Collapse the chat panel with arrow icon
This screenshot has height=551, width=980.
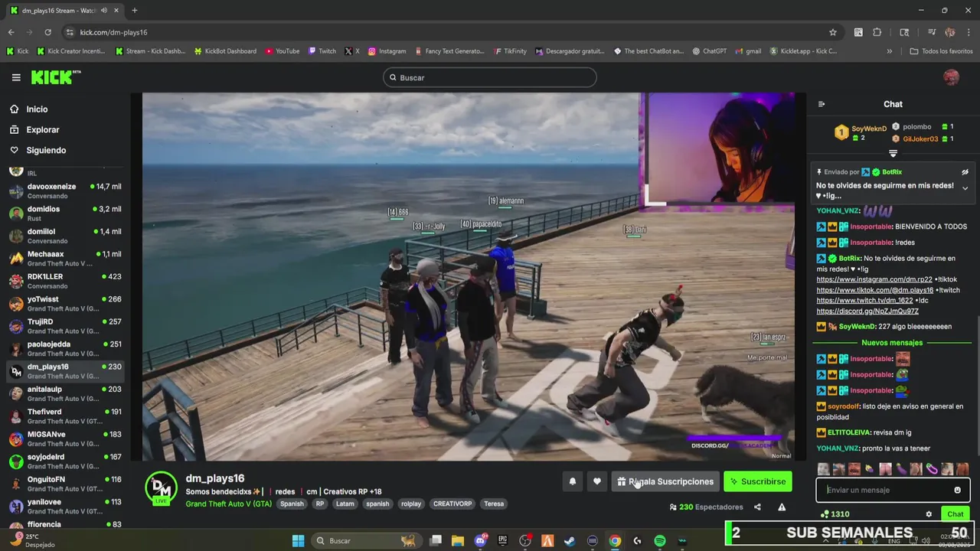click(822, 104)
